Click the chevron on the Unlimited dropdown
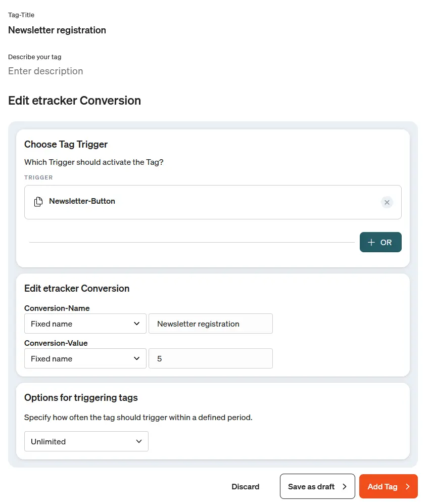The image size is (431, 504). [x=138, y=441]
